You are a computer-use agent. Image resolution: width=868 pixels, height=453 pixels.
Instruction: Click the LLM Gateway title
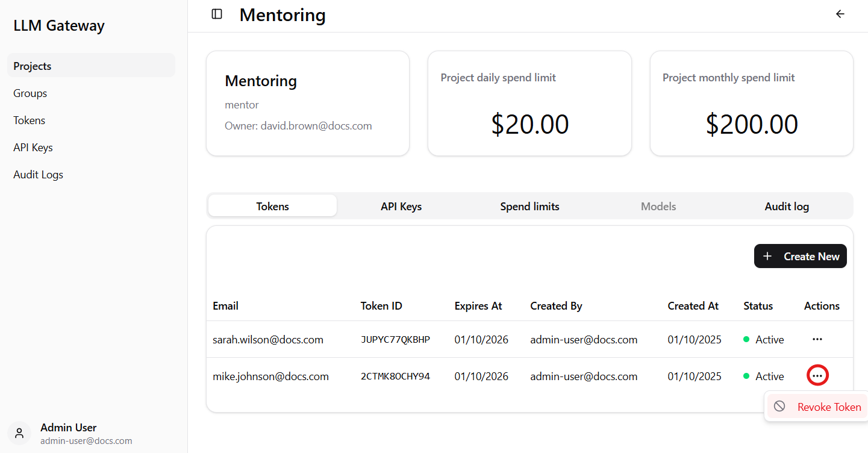point(59,26)
